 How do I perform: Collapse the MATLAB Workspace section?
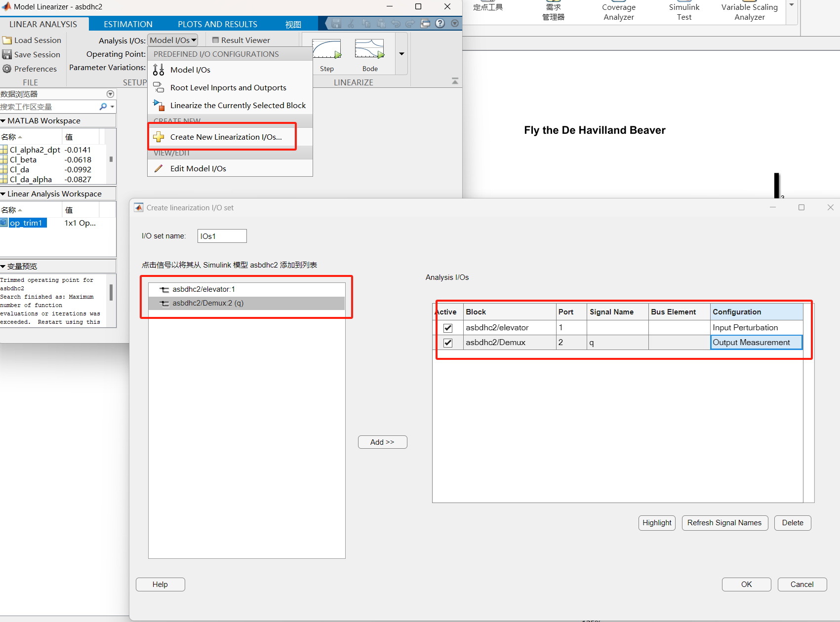(x=3, y=120)
